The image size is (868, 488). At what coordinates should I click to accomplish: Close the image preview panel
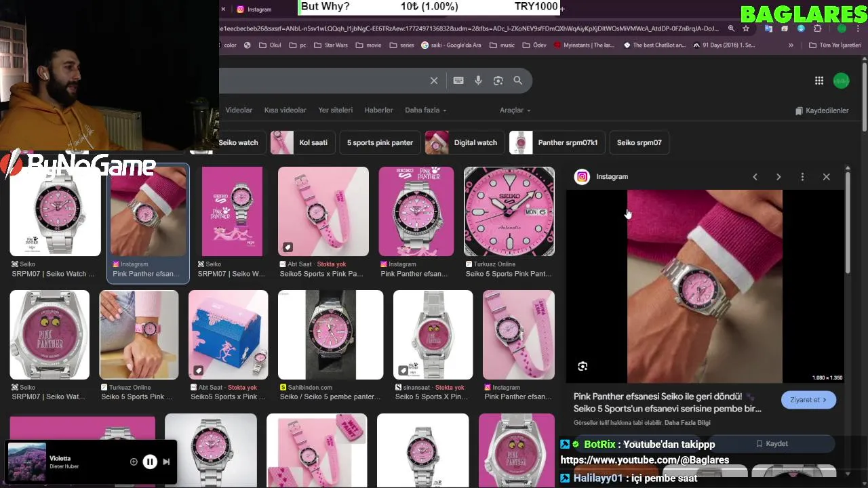[x=826, y=177]
